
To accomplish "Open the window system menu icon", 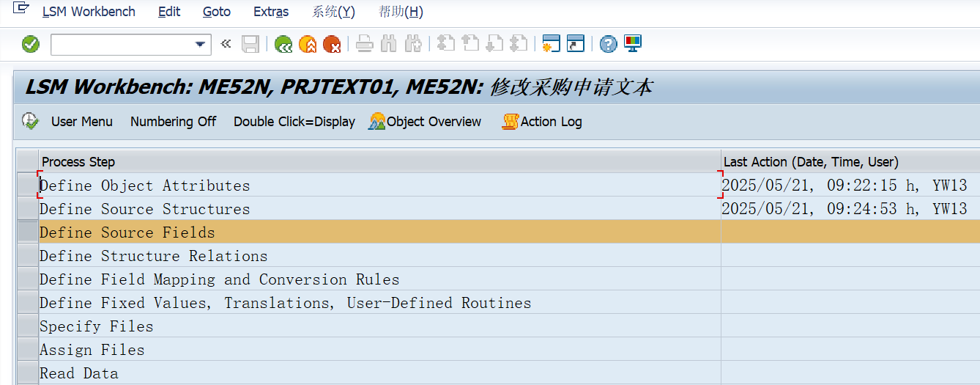I will coord(22,10).
